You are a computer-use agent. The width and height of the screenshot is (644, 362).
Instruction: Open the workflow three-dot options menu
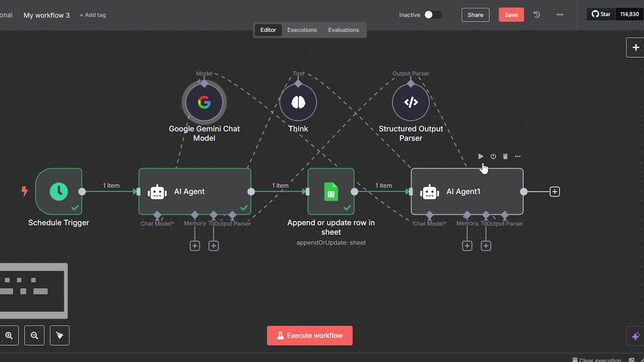pos(560,14)
